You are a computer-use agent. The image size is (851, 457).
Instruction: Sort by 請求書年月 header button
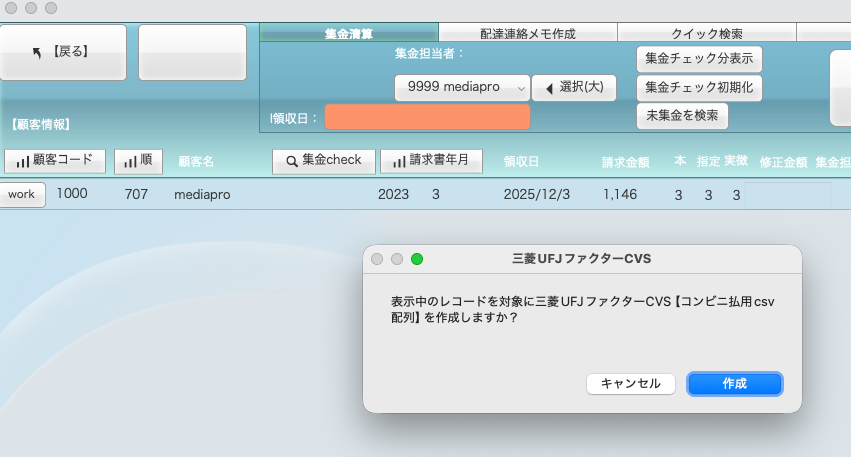point(432,160)
